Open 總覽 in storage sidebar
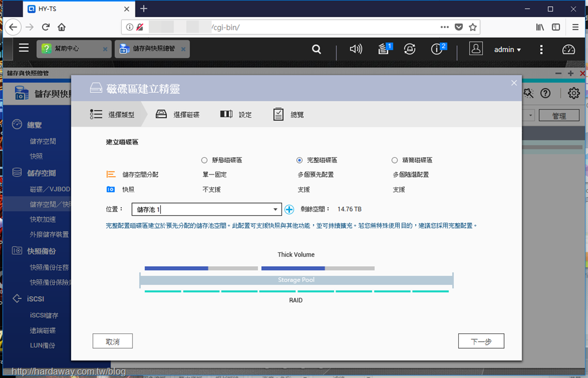 [x=34, y=124]
